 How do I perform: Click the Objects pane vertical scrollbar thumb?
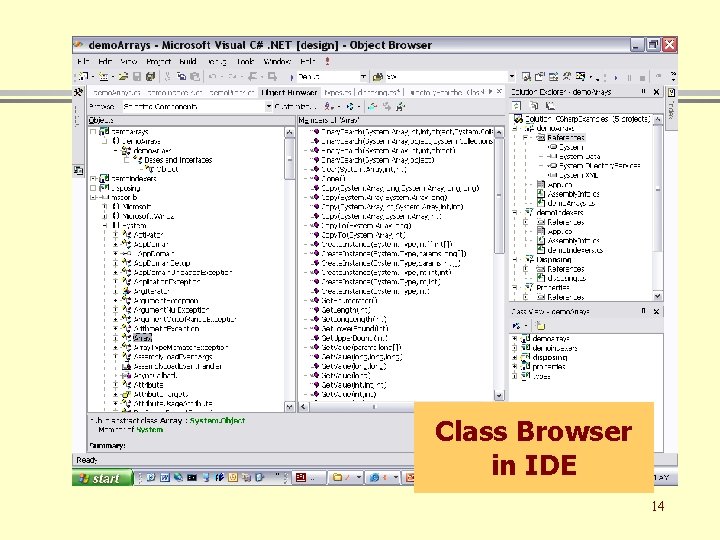tap(289, 159)
